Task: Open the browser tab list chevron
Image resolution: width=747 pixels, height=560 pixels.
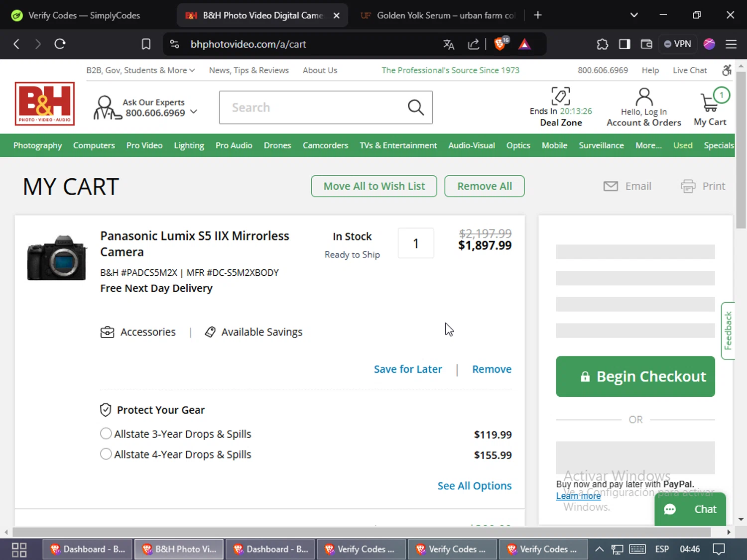Action: pos(634,15)
